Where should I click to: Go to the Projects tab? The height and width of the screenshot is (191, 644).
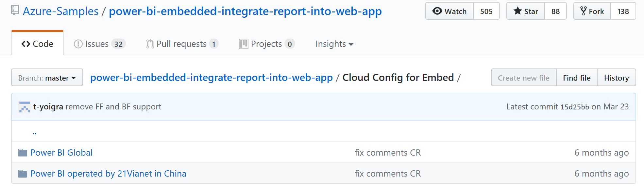pyautogui.click(x=266, y=44)
